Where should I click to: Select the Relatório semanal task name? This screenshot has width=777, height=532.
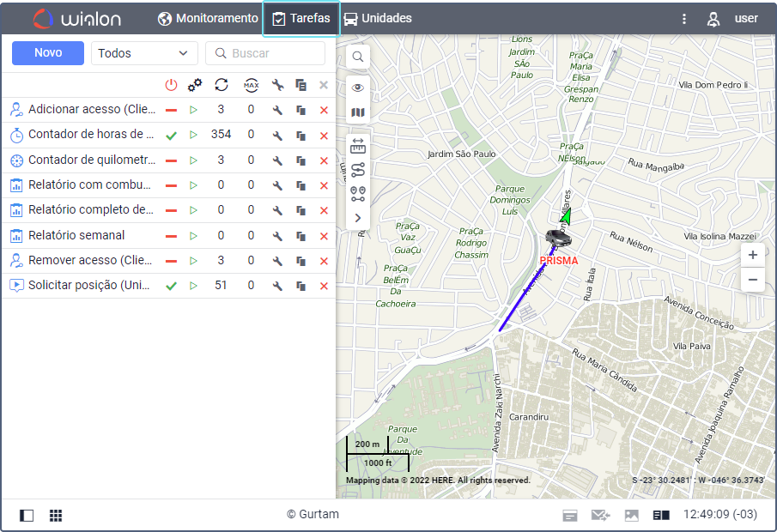[76, 235]
